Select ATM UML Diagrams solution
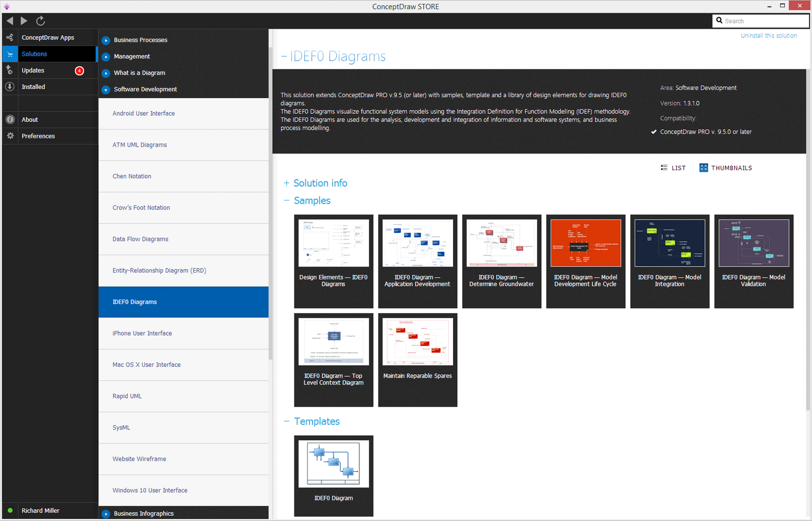This screenshot has height=521, width=812. click(x=184, y=145)
